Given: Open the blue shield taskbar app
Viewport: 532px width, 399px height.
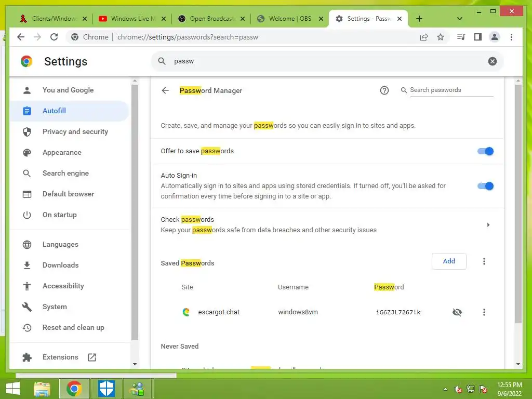Looking at the screenshot, I should [x=106, y=389].
